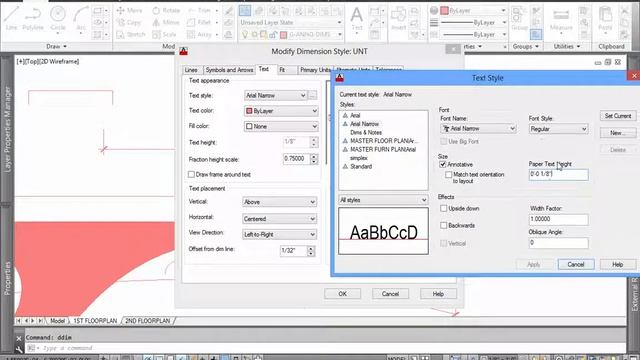Click the Paste clipboard tool

tap(605, 19)
